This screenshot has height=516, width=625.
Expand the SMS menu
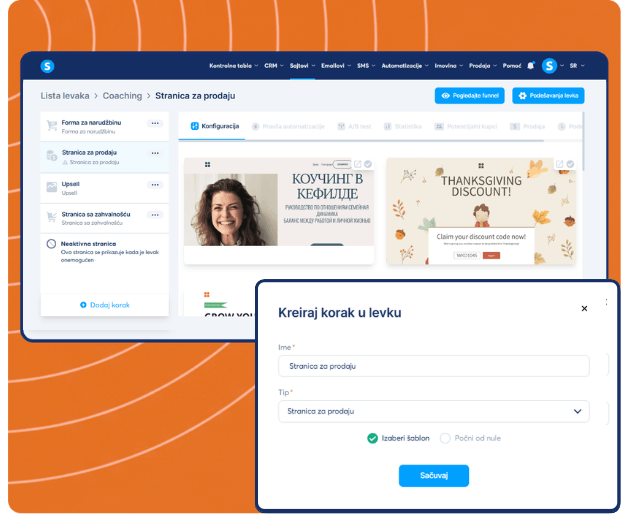tap(366, 66)
